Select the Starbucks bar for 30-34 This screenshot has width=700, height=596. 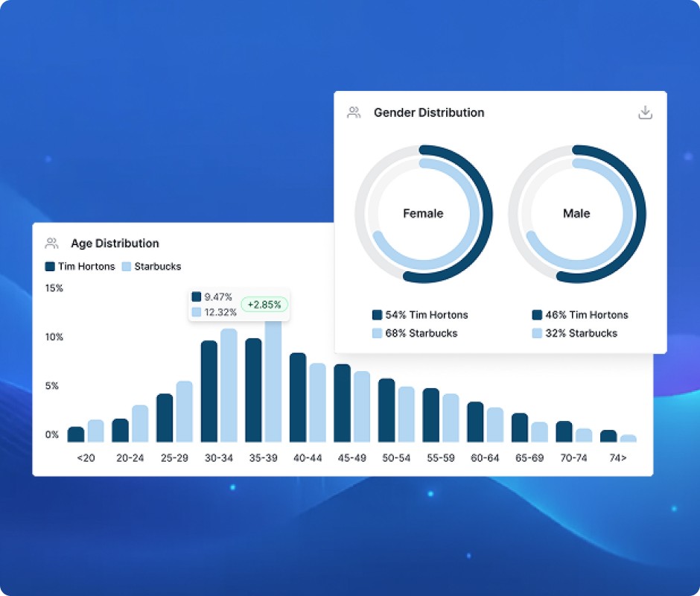coord(229,386)
